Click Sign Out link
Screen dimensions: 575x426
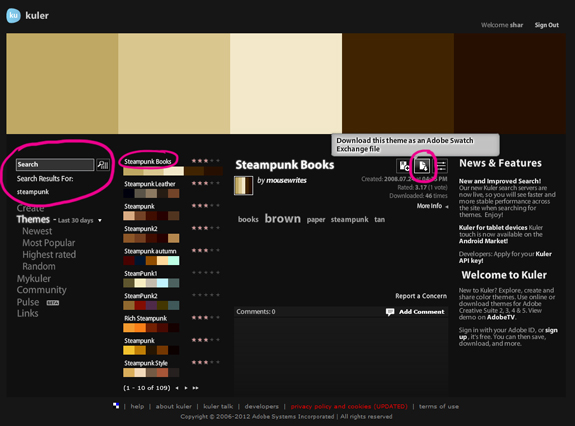click(x=546, y=25)
